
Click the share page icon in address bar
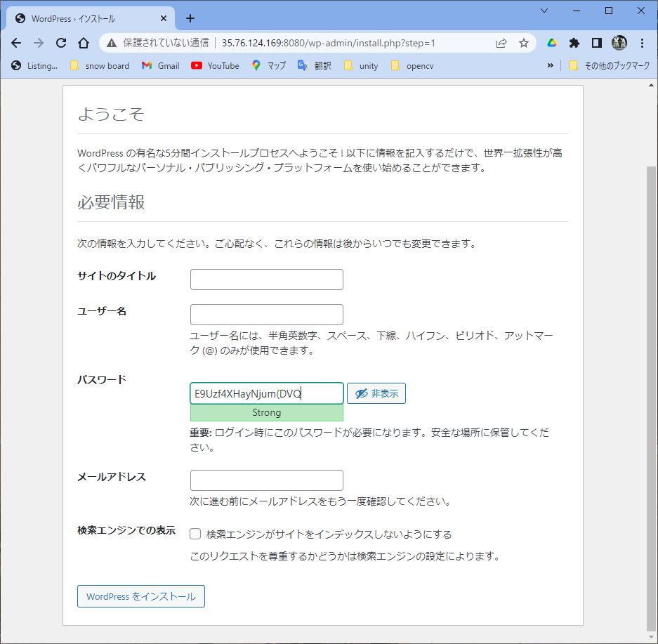pyautogui.click(x=501, y=43)
